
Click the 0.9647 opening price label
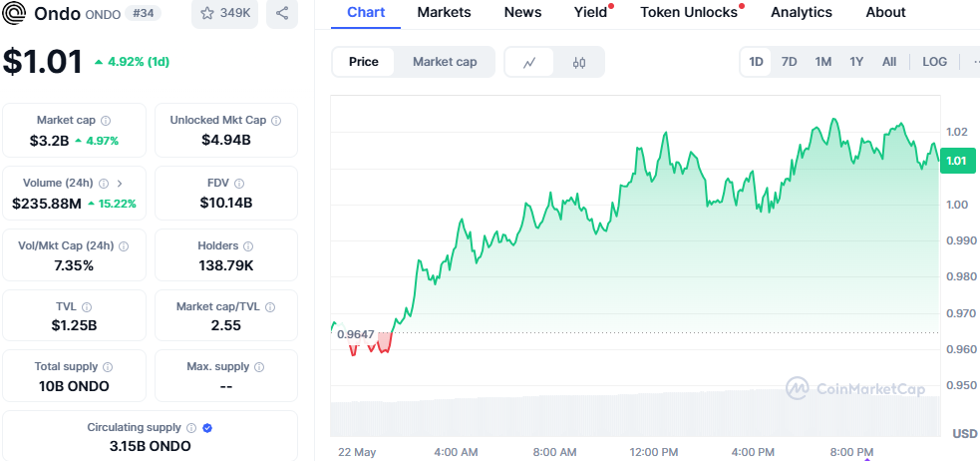click(355, 334)
